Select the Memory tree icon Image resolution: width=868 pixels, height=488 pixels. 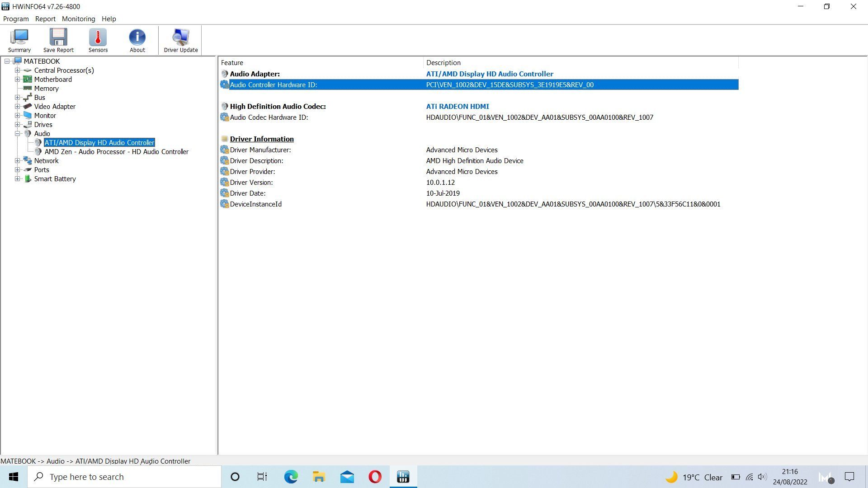point(28,88)
